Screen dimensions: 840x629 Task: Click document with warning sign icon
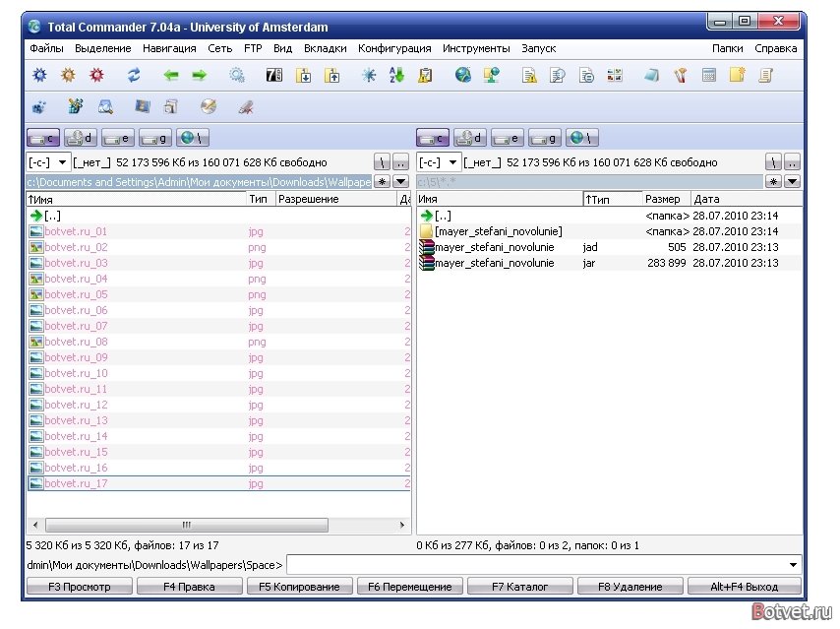(x=529, y=75)
